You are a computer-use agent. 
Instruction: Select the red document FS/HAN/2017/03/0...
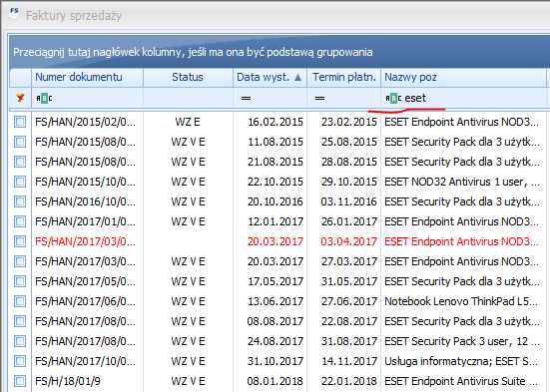click(85, 241)
